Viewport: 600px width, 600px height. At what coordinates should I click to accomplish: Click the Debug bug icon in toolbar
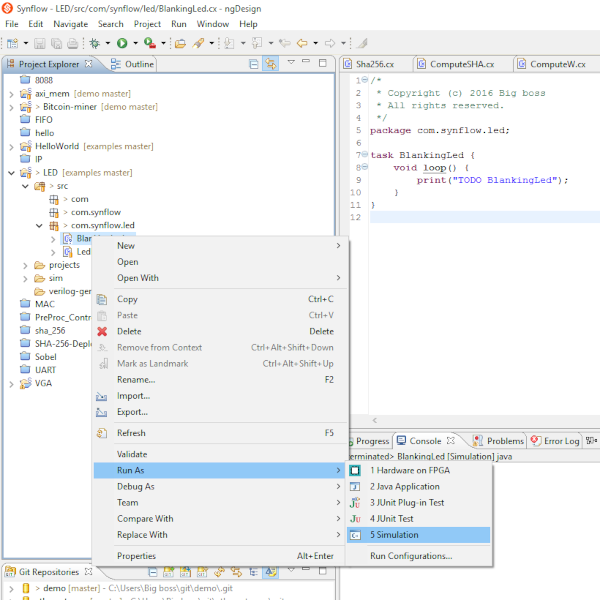[96, 43]
